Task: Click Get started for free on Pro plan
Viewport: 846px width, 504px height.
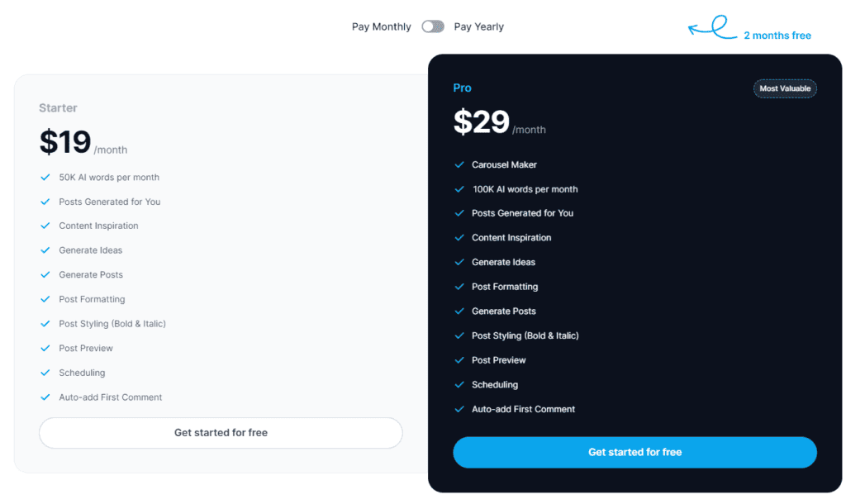Action: coord(634,452)
